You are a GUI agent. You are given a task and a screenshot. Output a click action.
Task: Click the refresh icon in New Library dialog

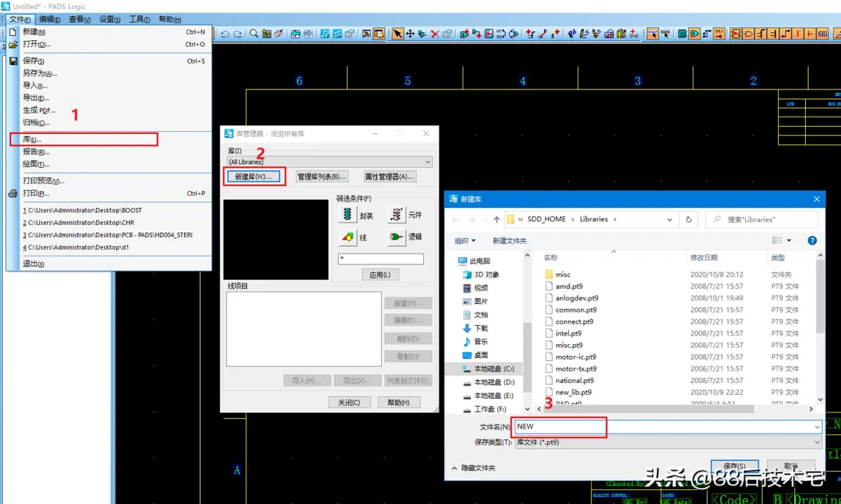tap(689, 219)
